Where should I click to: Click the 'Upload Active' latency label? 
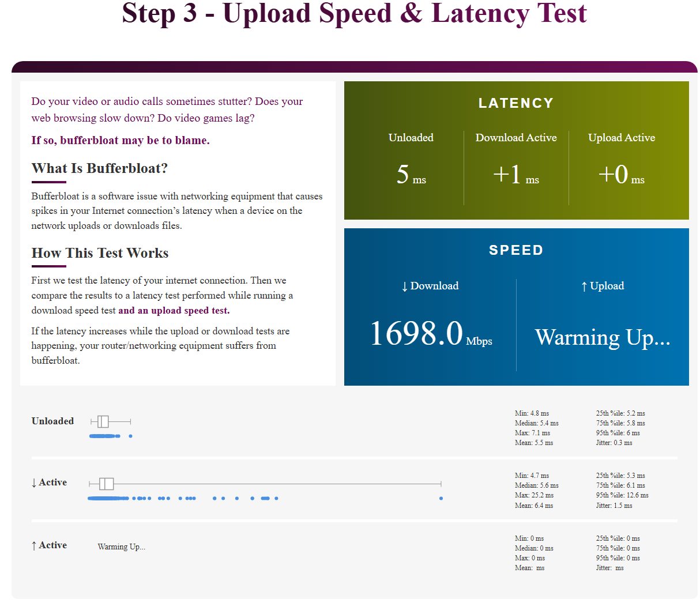[x=622, y=138]
